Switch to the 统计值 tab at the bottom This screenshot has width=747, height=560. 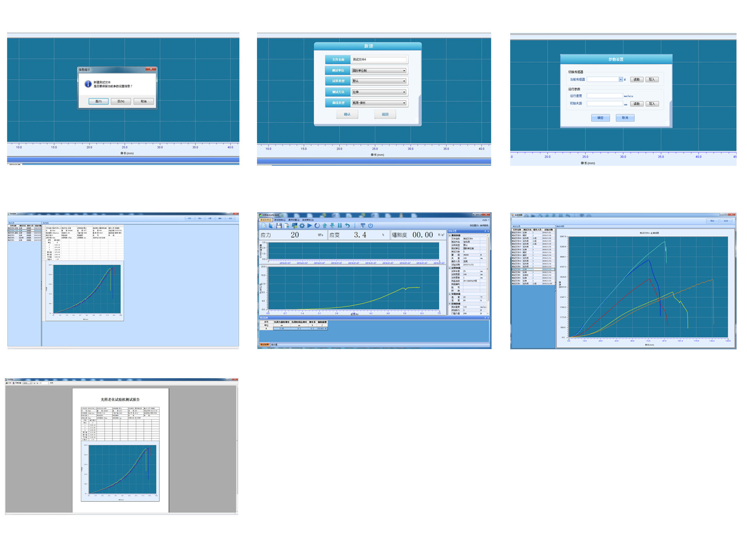274,345
